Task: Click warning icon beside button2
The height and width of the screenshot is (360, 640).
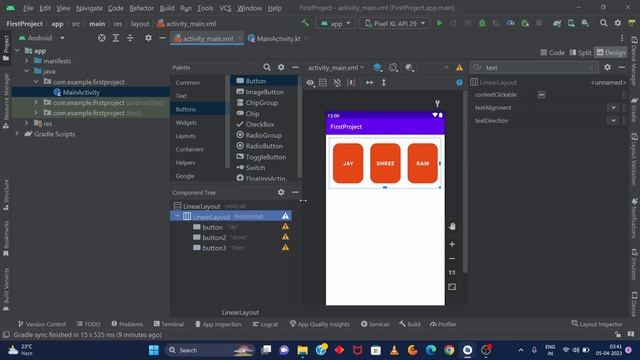Action: coord(285,237)
